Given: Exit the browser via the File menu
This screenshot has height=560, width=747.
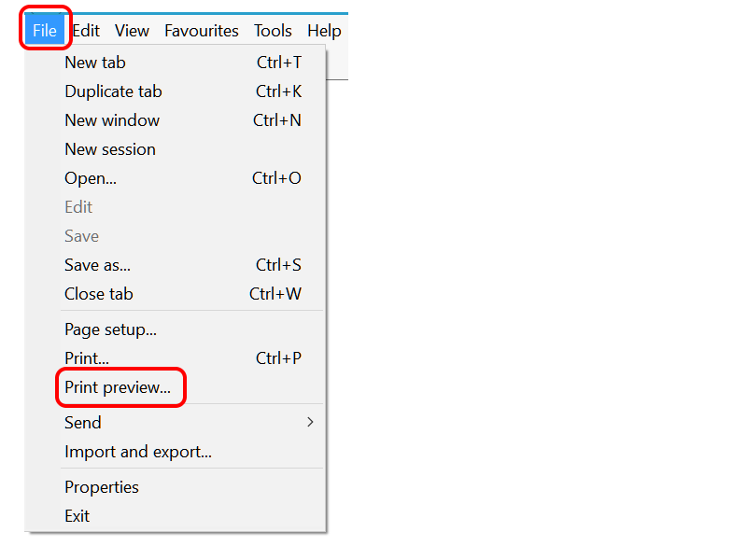Looking at the screenshot, I should [x=77, y=515].
